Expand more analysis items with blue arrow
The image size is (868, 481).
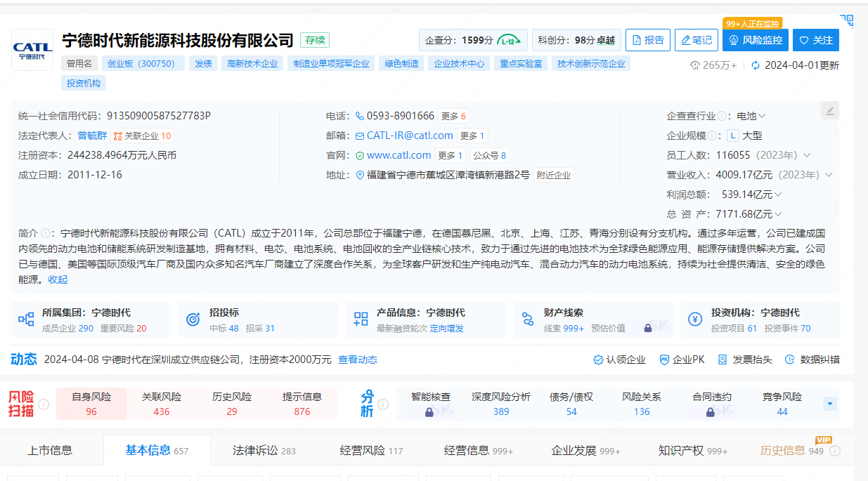coord(830,404)
